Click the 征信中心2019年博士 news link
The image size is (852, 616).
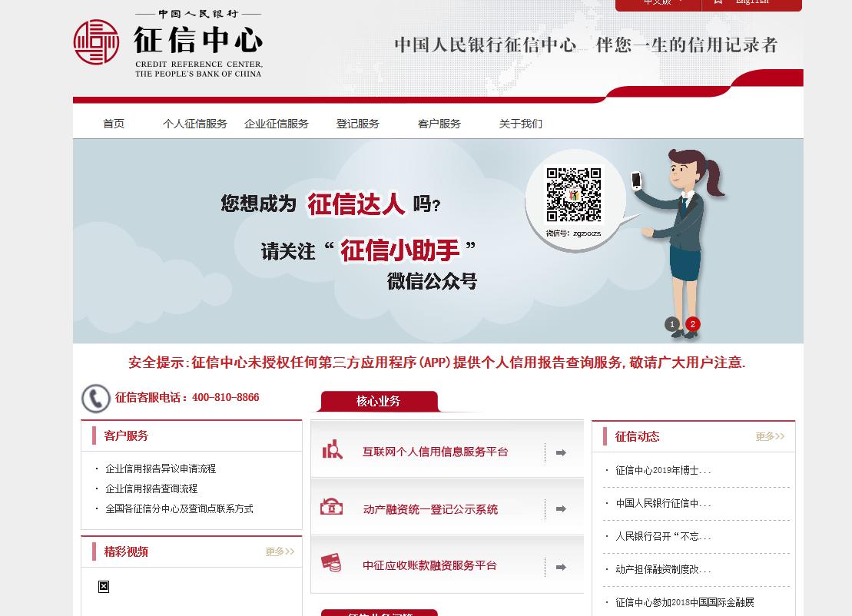click(664, 470)
